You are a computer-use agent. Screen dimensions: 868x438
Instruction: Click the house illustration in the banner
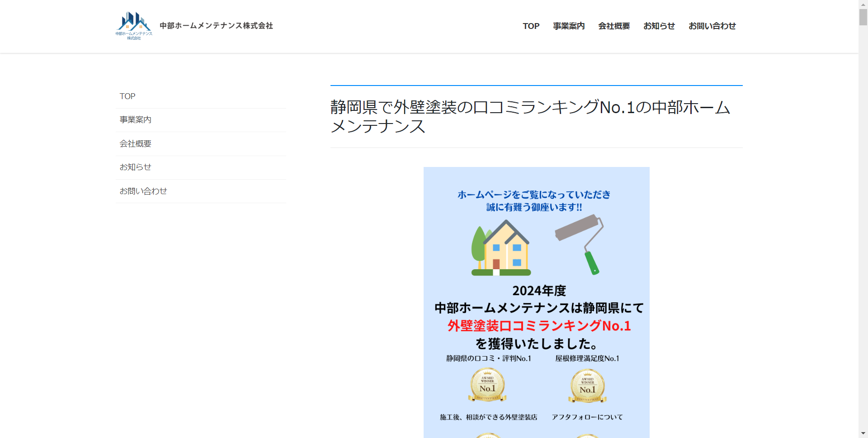click(500, 248)
